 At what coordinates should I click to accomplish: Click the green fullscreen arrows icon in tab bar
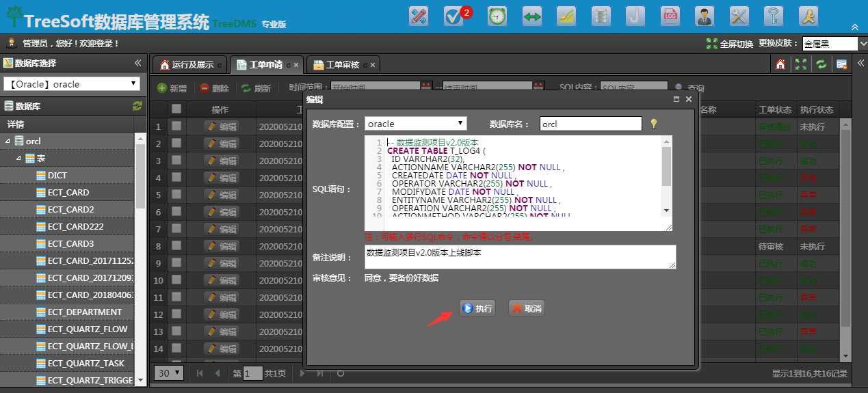tap(801, 64)
